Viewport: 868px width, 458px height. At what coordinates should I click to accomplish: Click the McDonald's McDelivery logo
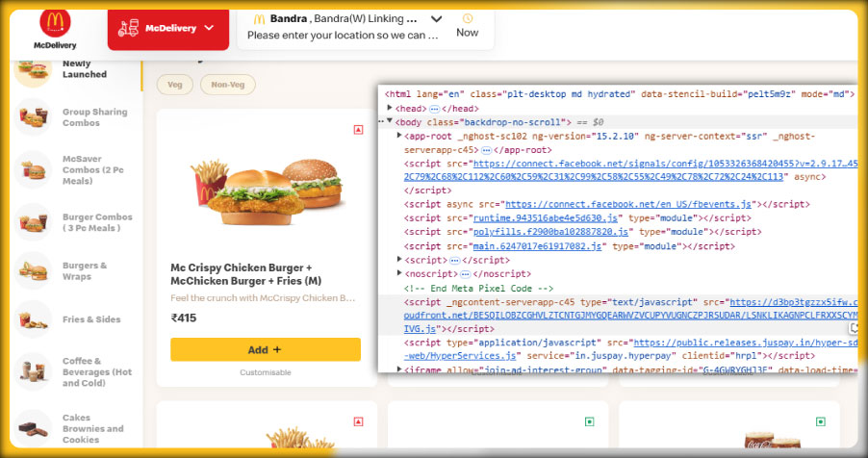tap(55, 27)
